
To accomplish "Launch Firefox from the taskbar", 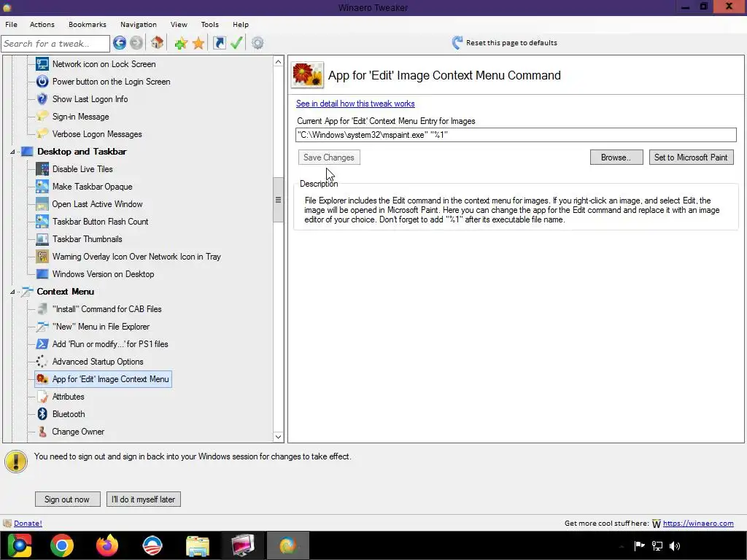I will click(x=107, y=545).
